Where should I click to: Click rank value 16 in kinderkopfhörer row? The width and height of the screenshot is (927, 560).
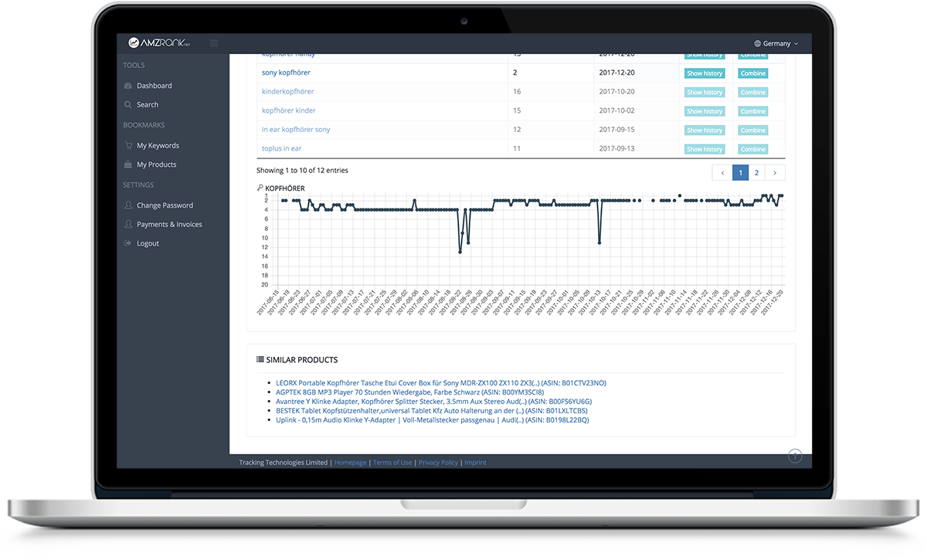tap(517, 92)
